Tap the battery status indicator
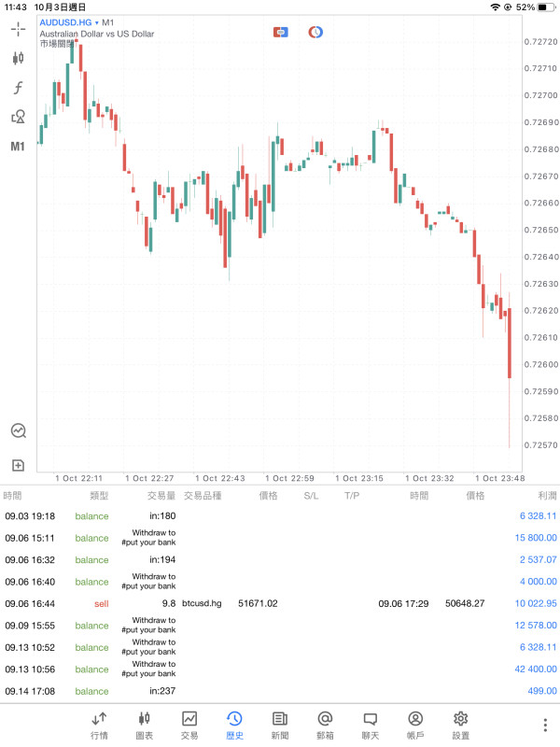Screen dimensions: 560x747 545,7
